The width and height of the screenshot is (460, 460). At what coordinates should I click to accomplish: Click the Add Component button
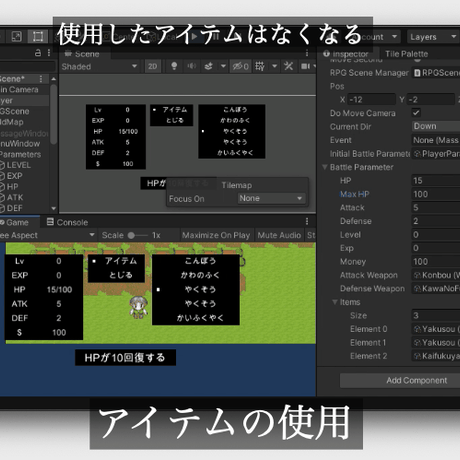400,380
